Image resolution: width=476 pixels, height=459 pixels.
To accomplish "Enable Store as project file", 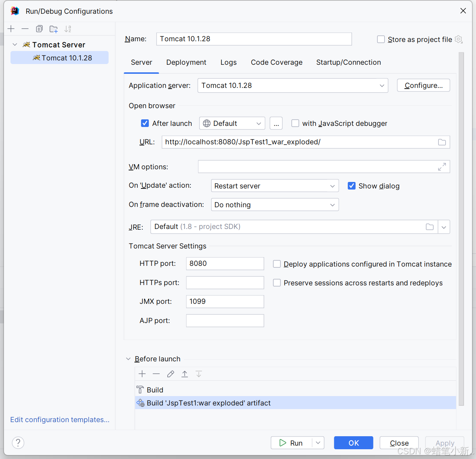I will click(x=381, y=39).
